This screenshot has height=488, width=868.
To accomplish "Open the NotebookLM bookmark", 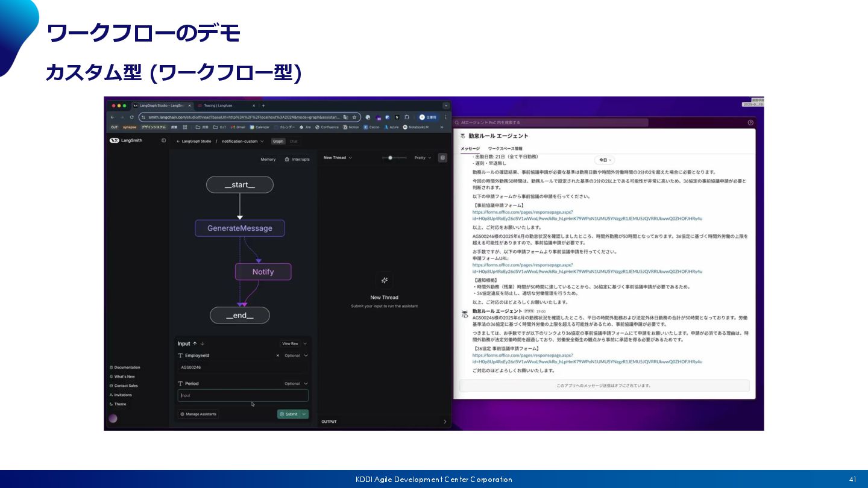I will pyautogui.click(x=415, y=127).
